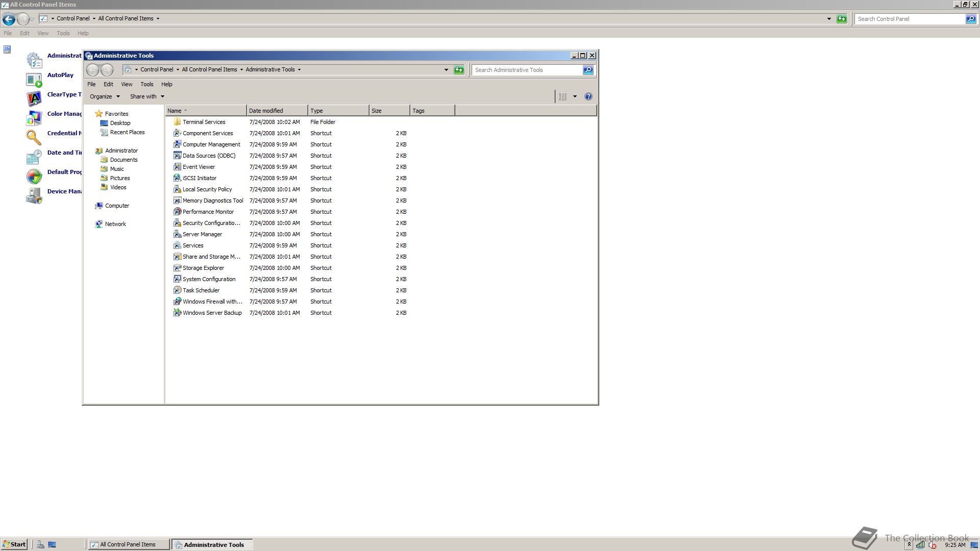Viewport: 980px width, 551px height.
Task: Switch to All Control Panel Items taskbar button
Action: tap(129, 544)
